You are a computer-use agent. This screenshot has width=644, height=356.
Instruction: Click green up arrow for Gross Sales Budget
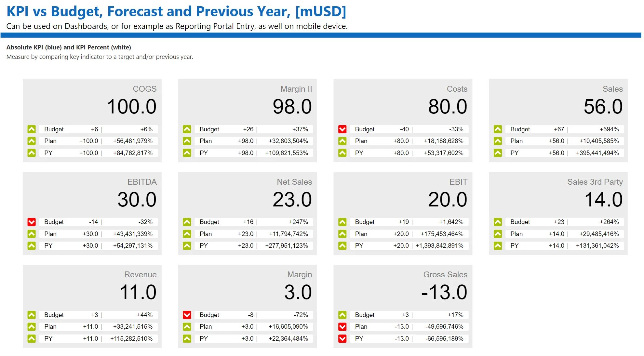tap(342, 315)
